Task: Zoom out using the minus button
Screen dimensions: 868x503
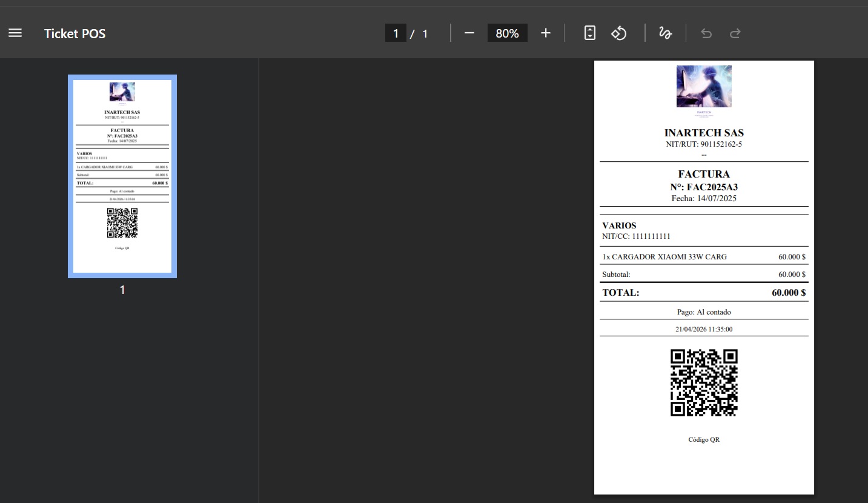Action: click(469, 33)
